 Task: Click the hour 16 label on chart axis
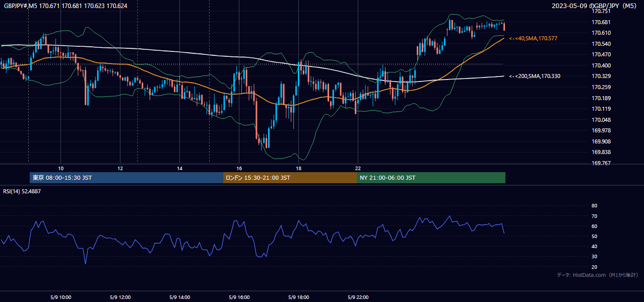tap(239, 168)
